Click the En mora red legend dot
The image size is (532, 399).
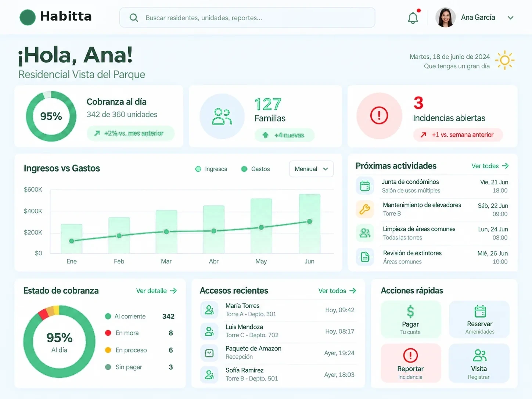click(108, 333)
